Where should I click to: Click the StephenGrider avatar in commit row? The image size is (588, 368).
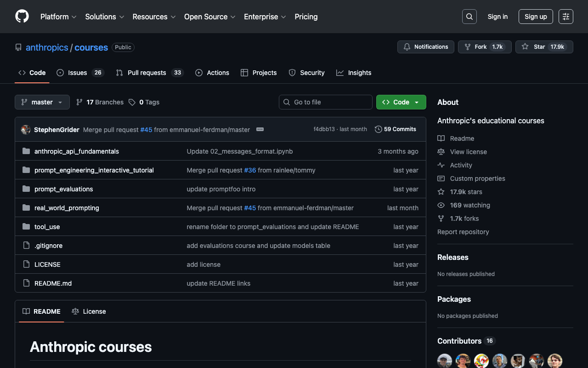click(26, 130)
